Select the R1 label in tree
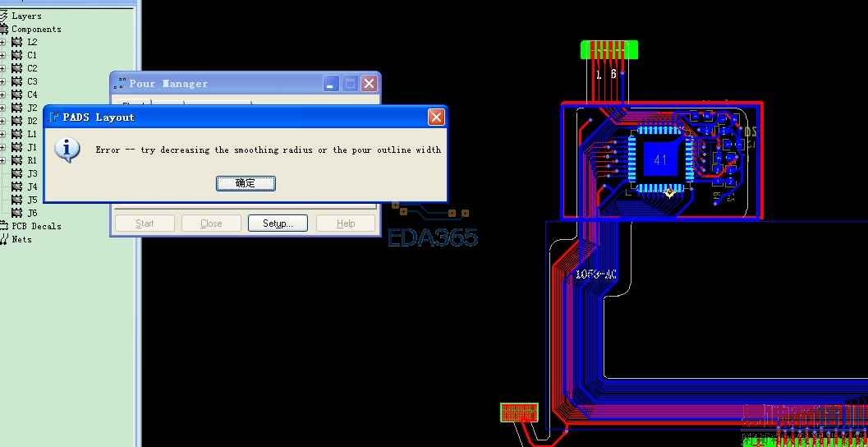Screen dimensions: 868x447 tap(32, 160)
